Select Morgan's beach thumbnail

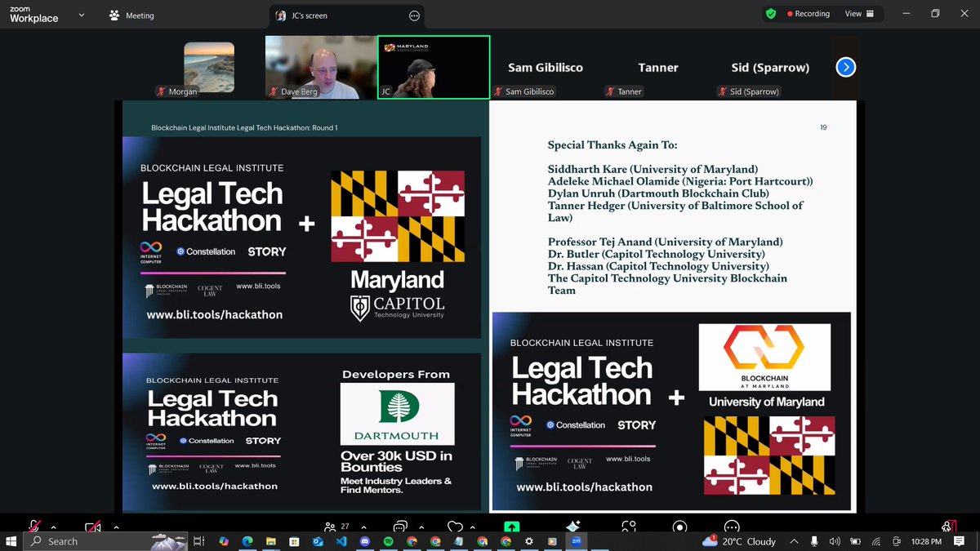click(x=208, y=67)
